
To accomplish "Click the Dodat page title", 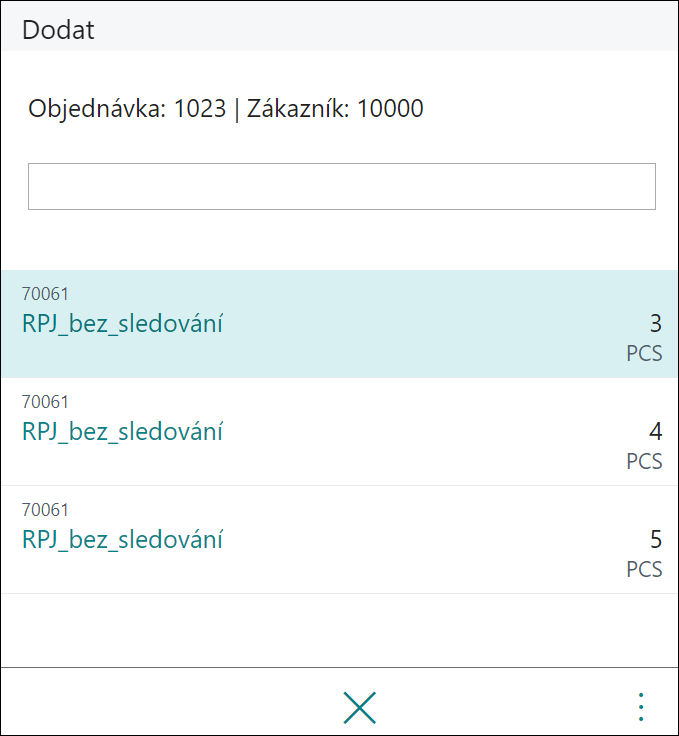I will [x=58, y=30].
